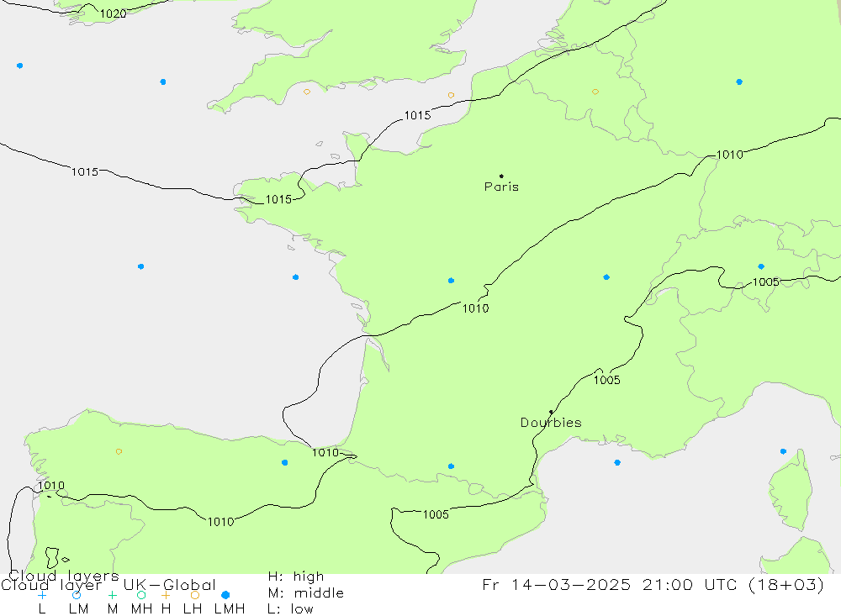The height and width of the screenshot is (616, 841).
Task: Click the blue cloud dot in northern Spain
Action: pyautogui.click(x=285, y=463)
